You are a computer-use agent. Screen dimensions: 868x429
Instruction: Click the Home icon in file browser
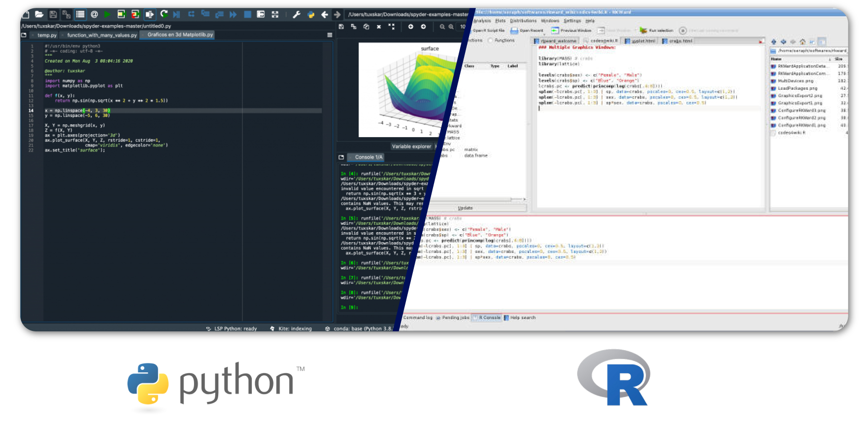tap(802, 42)
